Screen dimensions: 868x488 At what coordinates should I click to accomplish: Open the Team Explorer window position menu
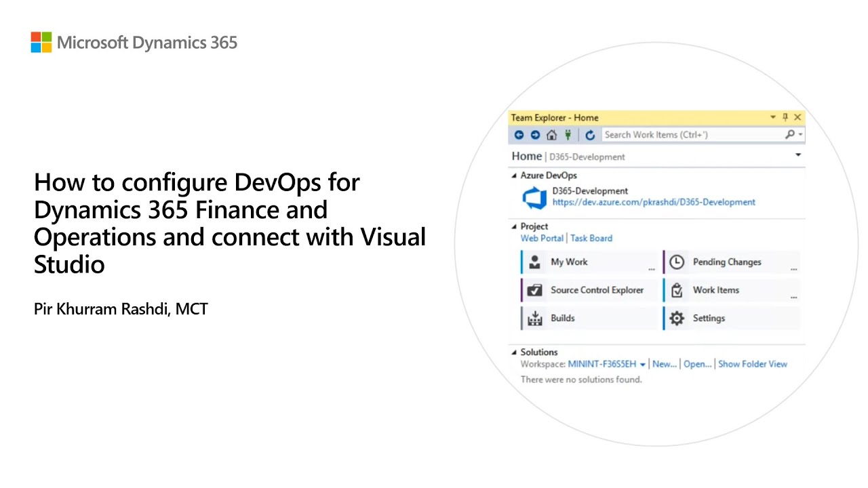tap(773, 117)
